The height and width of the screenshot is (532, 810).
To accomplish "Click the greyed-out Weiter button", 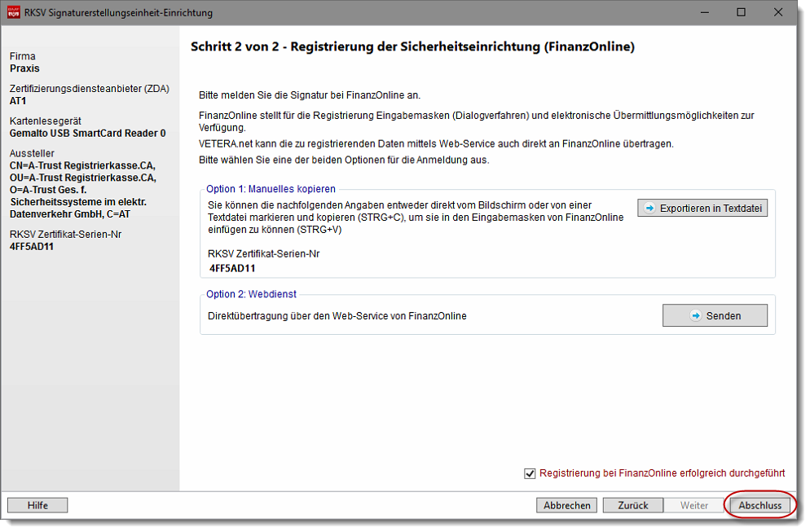I will (x=694, y=505).
